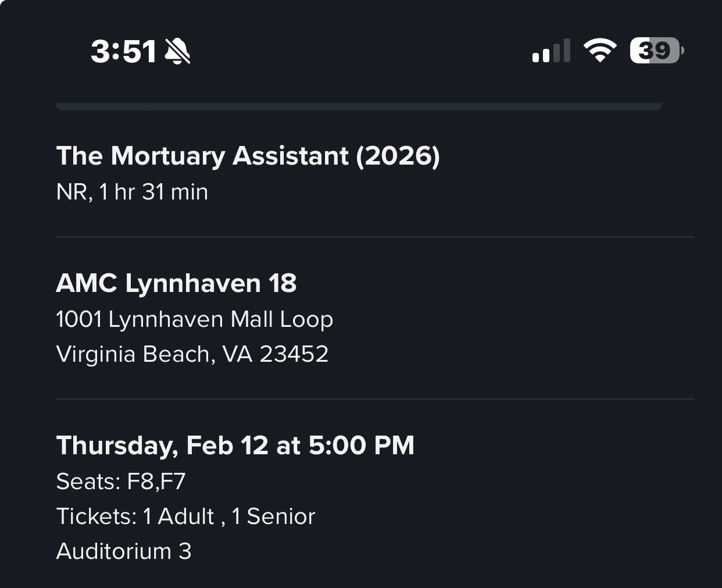Viewport: 722px width, 588px height.
Task: Tap the Seats: F8,F7 line
Action: click(120, 482)
